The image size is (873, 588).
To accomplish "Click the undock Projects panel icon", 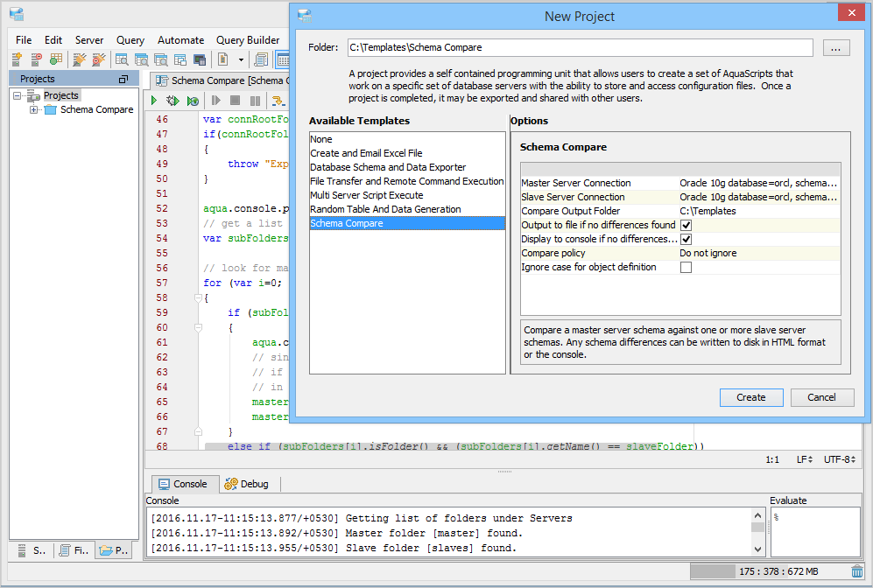I will [123, 80].
